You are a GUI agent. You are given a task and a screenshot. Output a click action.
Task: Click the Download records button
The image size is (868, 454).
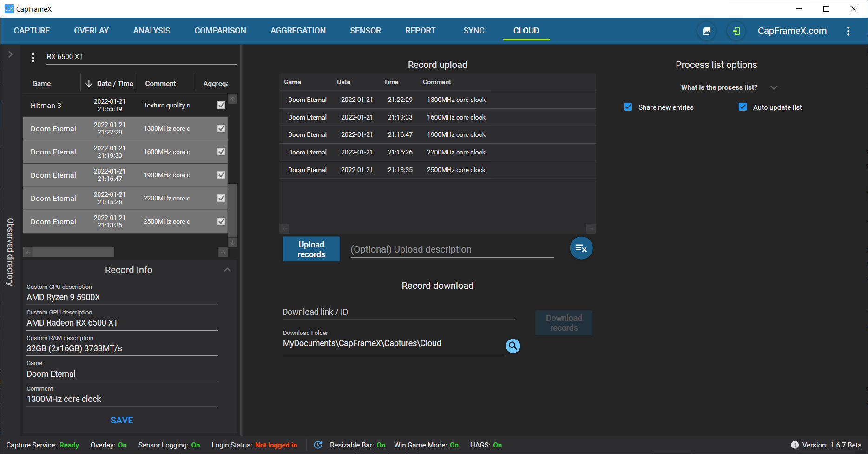[x=564, y=323]
